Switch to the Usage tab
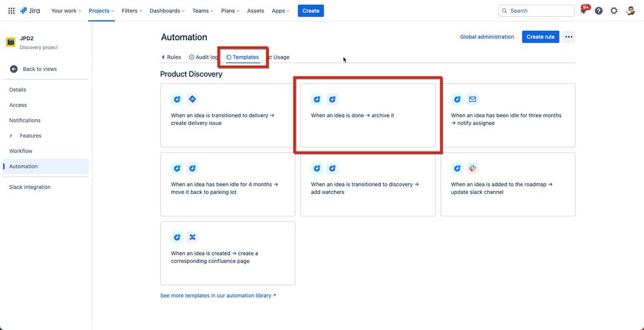Screen dimensions: 644x330 coord(278,57)
